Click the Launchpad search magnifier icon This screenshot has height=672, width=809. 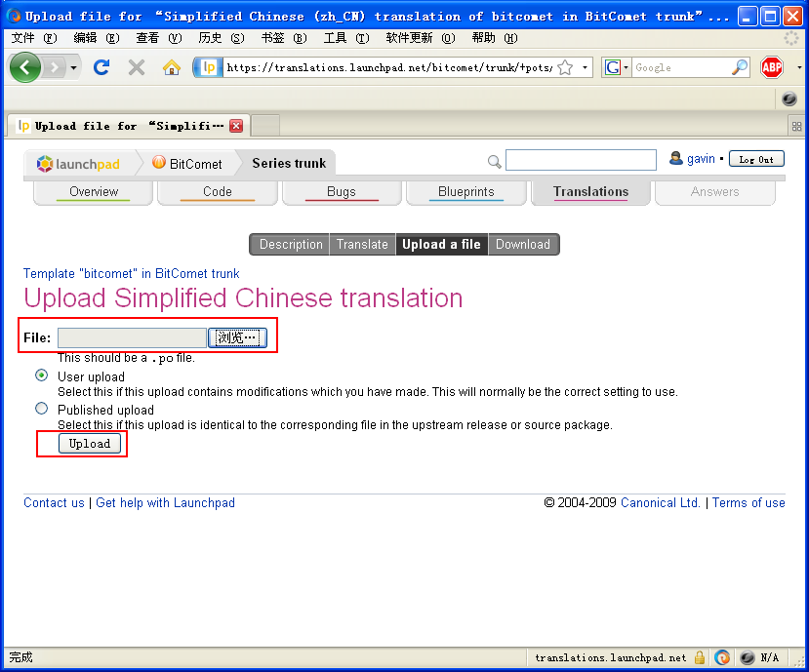click(x=495, y=161)
